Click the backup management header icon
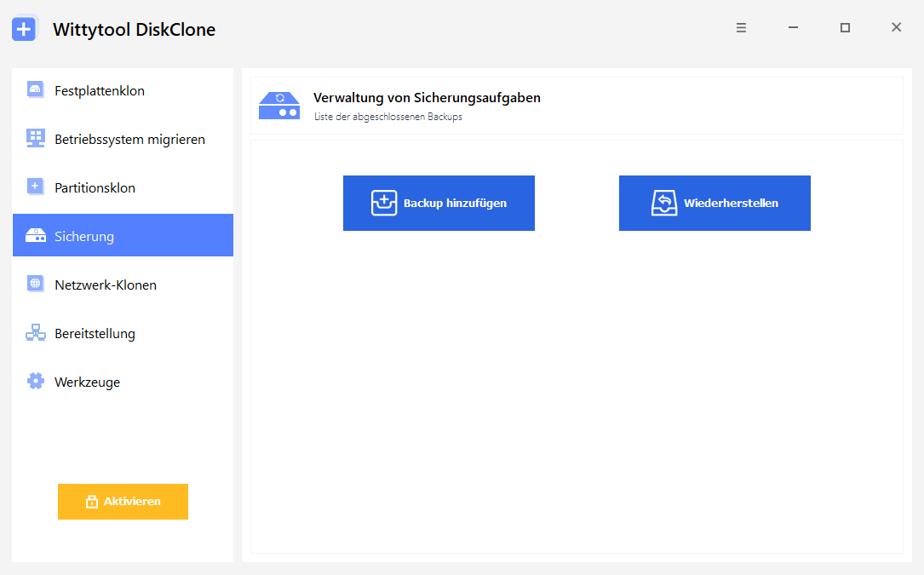 (279, 106)
